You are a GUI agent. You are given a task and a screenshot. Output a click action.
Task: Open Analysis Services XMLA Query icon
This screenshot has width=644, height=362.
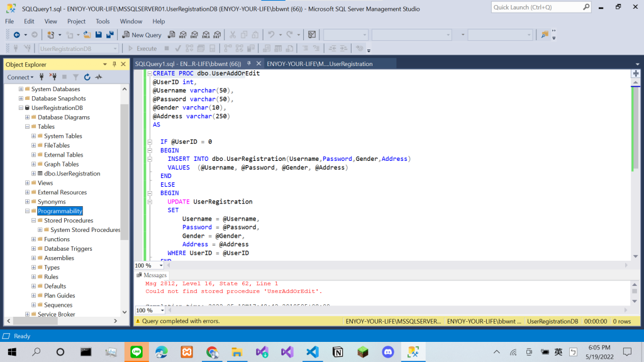206,35
